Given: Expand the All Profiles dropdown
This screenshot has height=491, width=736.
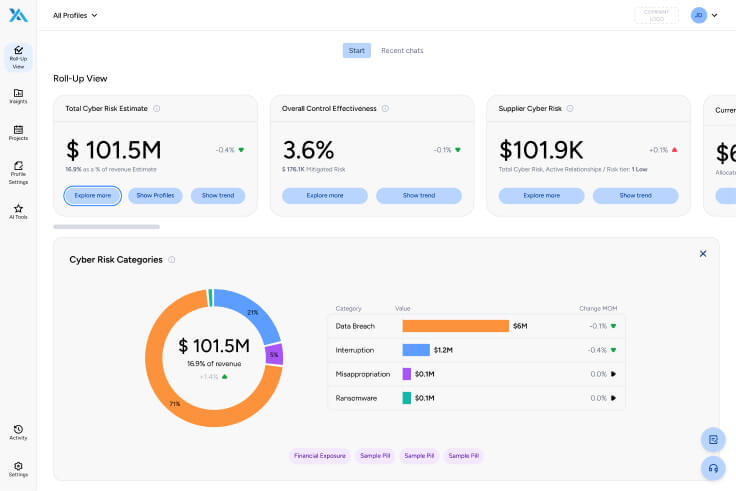Looking at the screenshot, I should 75,15.
